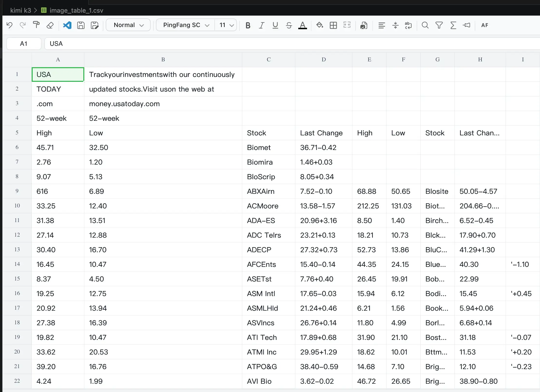Select the BloScrip cell
540x392 pixels.
pyautogui.click(x=269, y=177)
